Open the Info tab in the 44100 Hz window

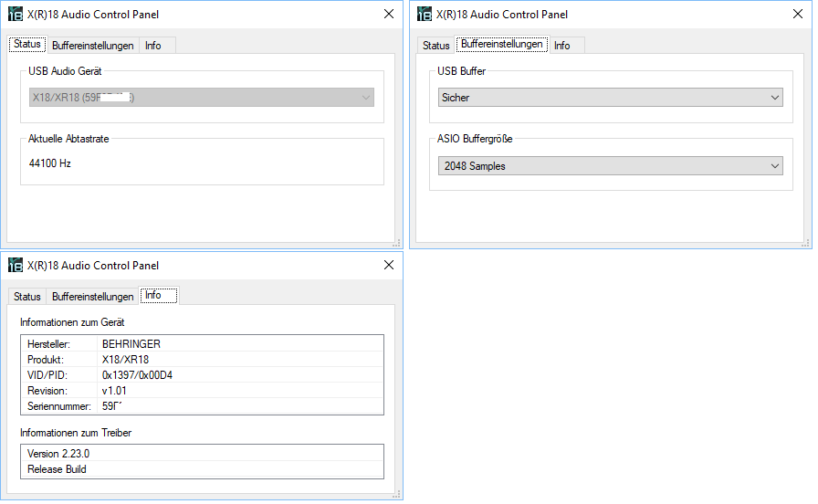click(153, 46)
